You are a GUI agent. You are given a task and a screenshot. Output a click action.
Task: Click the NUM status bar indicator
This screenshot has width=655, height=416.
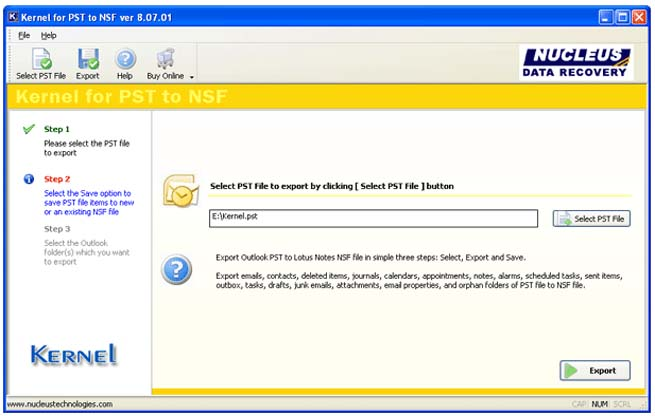click(599, 404)
